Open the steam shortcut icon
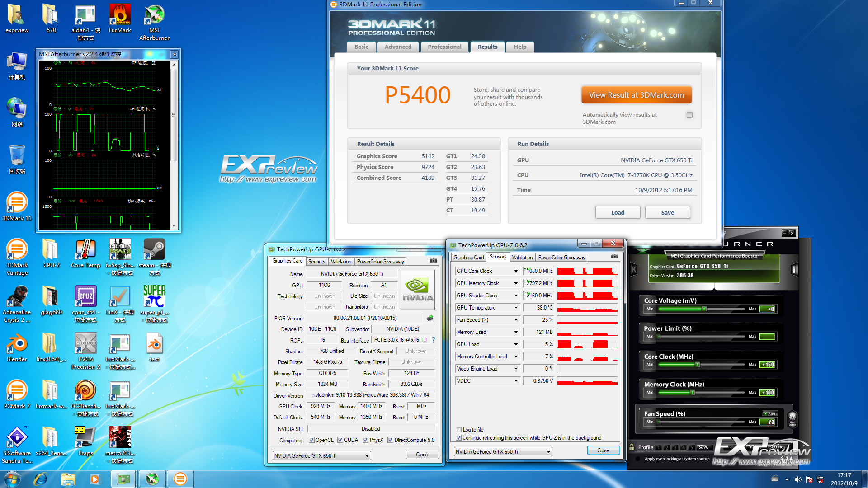Screen dimensions: 868x488 point(154,257)
